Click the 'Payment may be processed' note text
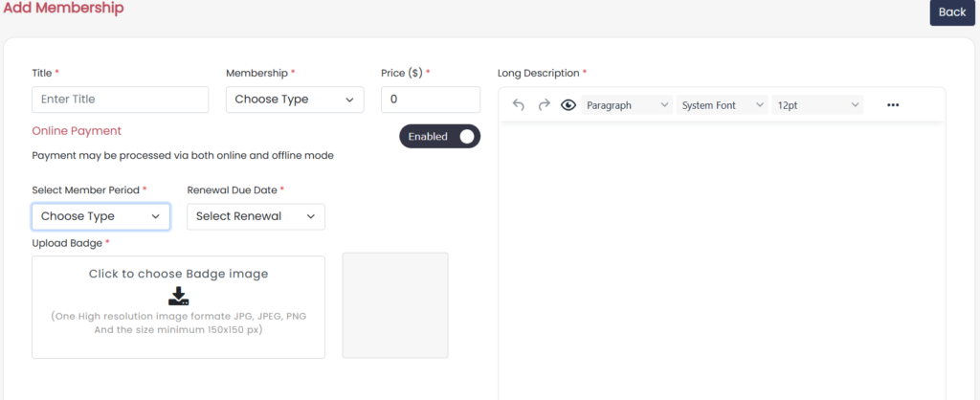The image size is (980, 400). click(x=183, y=156)
